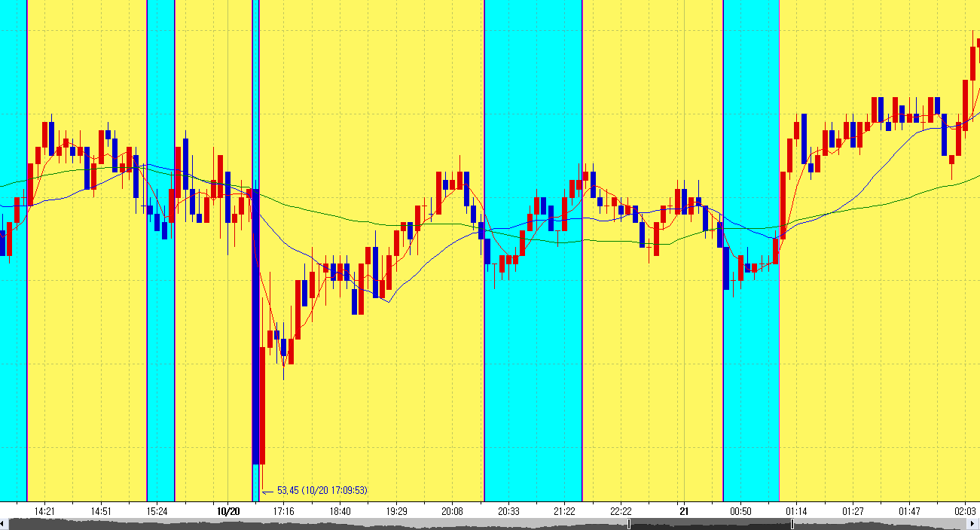Click the tall red candle above 01:14
The image size is (980, 530).
[x=783, y=203]
